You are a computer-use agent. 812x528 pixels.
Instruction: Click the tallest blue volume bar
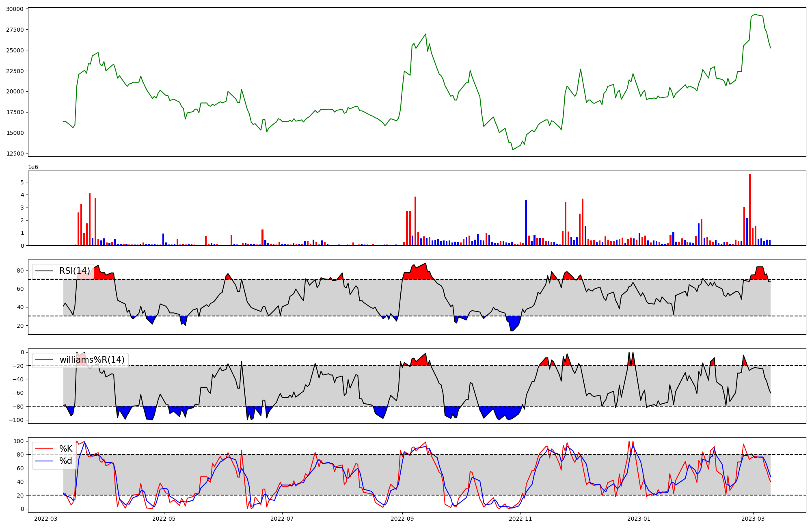pos(526,223)
